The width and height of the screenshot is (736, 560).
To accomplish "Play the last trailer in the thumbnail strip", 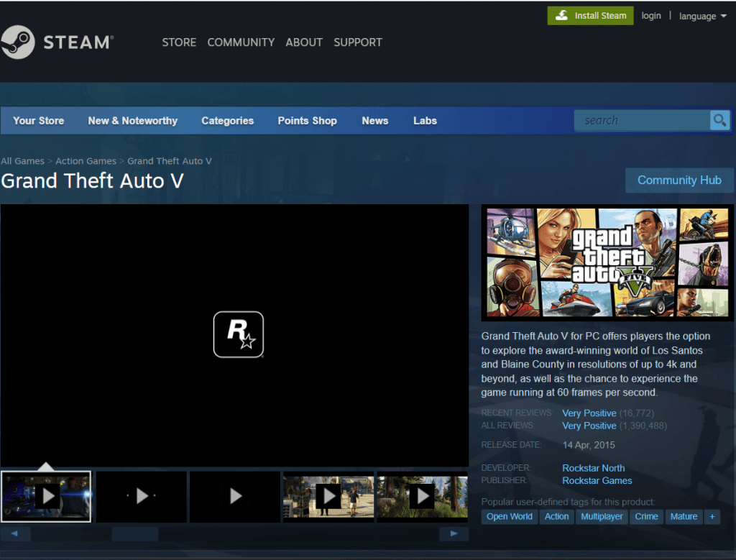I will point(421,496).
